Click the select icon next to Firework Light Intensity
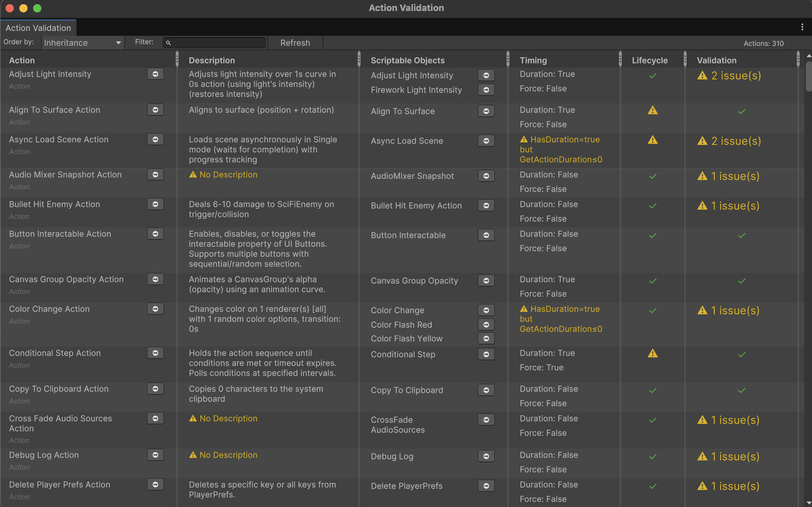Screen dimensions: 812x507 [486, 90]
